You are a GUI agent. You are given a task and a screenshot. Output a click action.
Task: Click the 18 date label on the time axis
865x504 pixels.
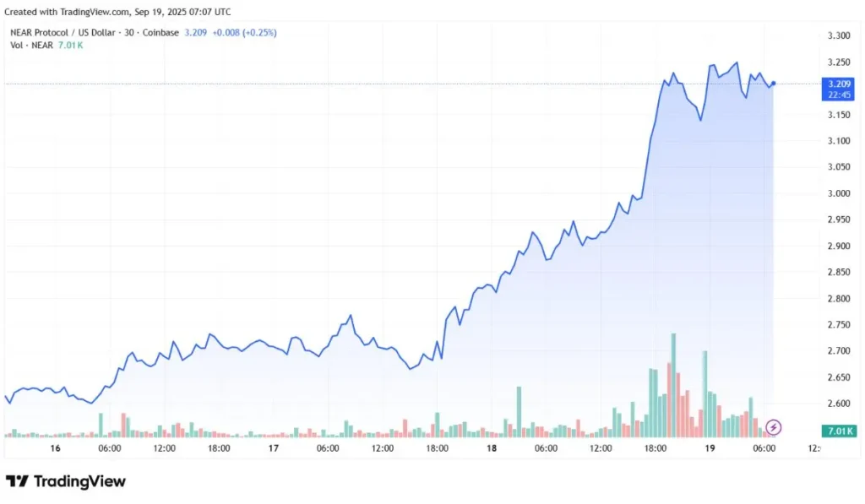(492, 448)
